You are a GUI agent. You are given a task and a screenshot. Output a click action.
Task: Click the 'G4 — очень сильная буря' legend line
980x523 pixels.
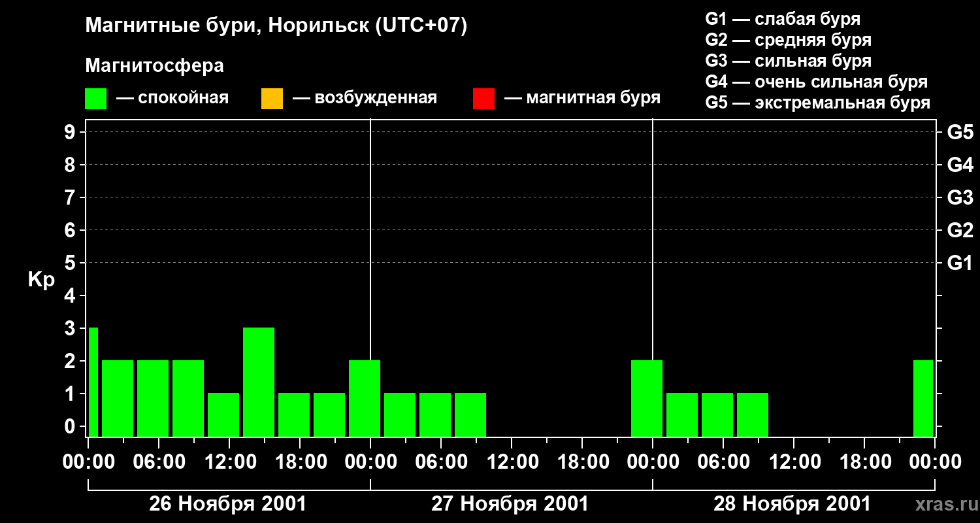coord(817,82)
